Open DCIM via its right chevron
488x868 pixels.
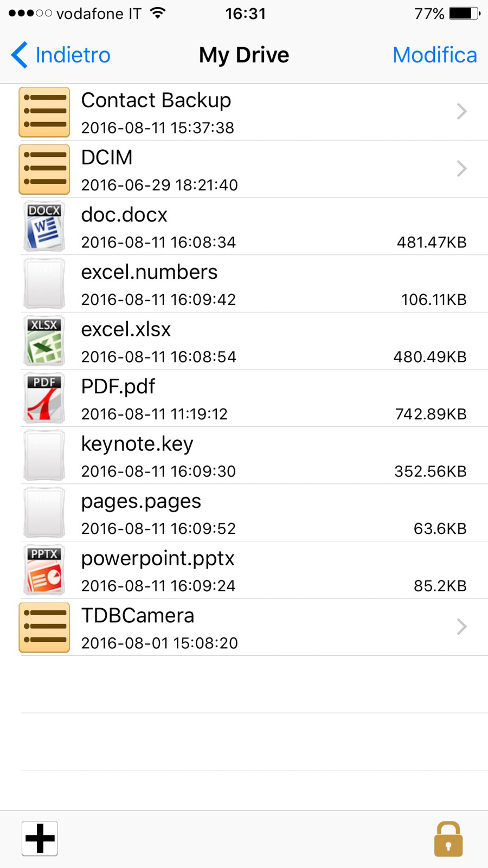[x=461, y=169]
